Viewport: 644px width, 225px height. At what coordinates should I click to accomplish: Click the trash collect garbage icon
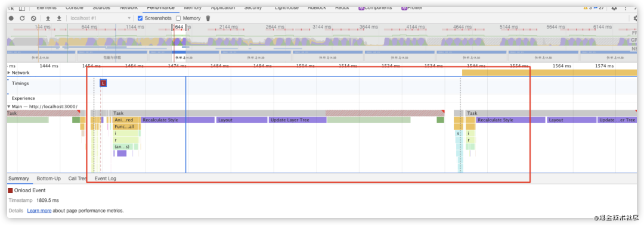[208, 18]
